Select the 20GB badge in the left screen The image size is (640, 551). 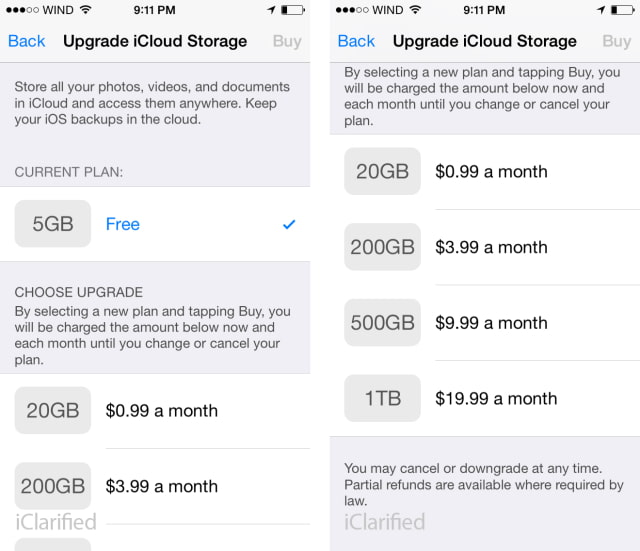[x=53, y=410]
